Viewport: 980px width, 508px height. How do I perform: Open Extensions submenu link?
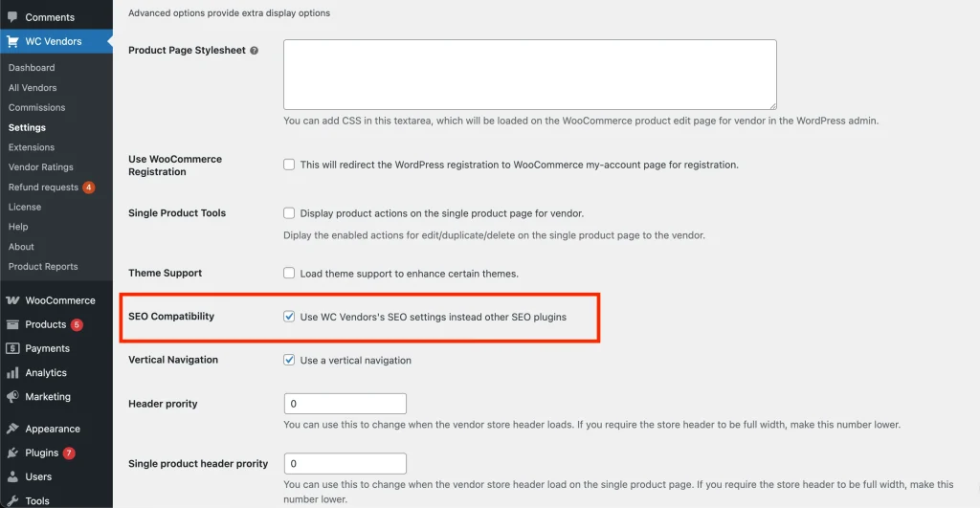[x=32, y=147]
